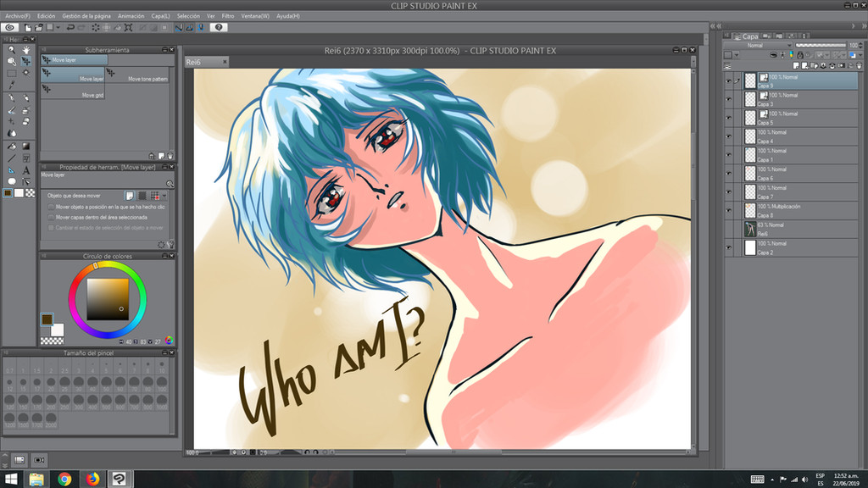Open the Filtro menu

(228, 16)
